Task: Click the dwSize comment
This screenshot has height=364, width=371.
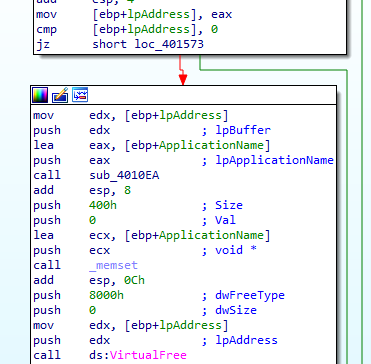Action: point(236,310)
